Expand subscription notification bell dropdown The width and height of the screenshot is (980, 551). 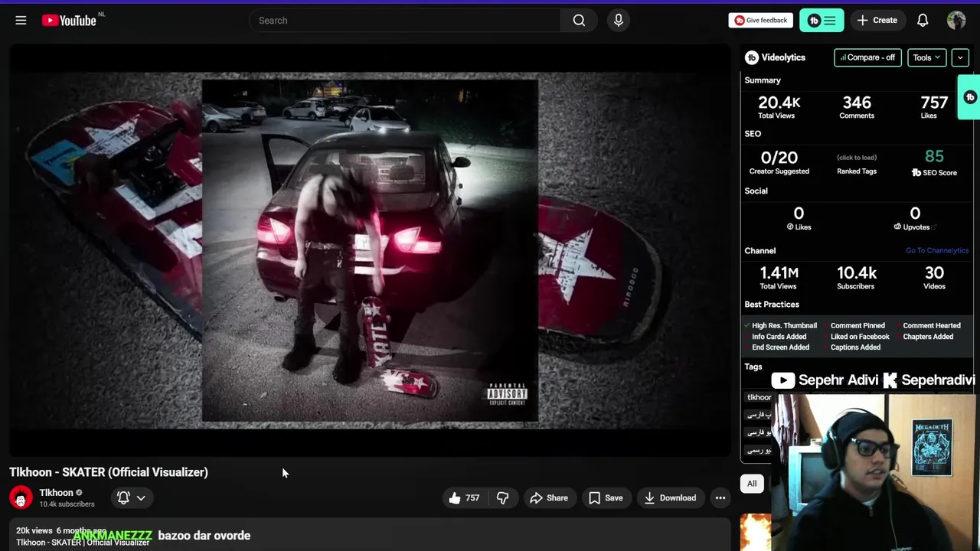131,497
